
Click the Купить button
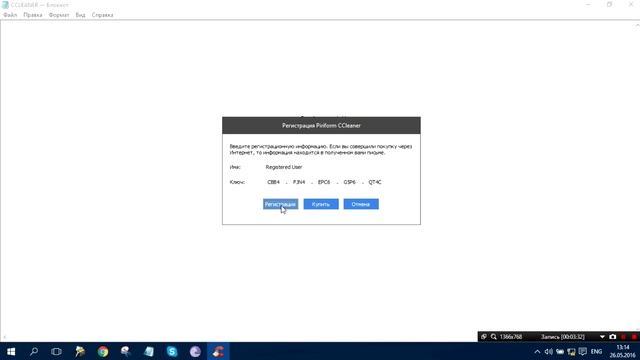click(321, 204)
